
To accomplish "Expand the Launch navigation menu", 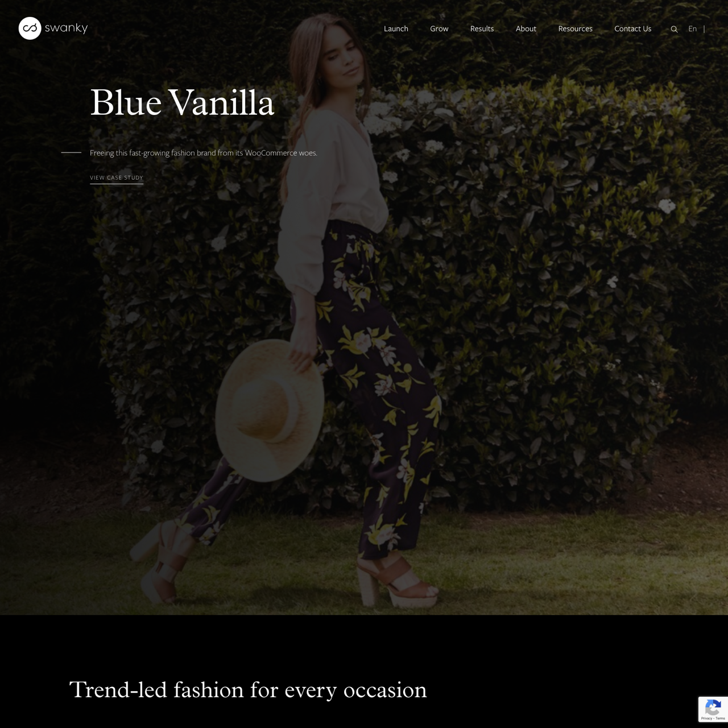I will pos(396,28).
